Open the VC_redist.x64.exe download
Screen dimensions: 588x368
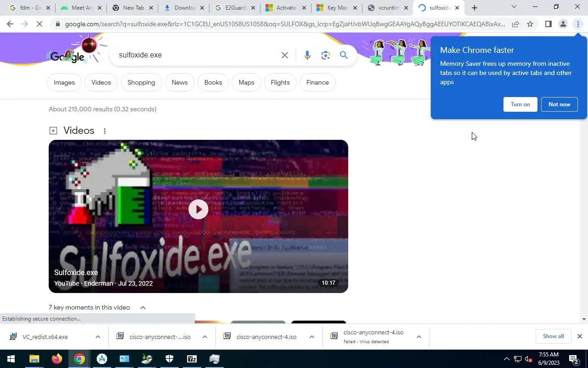point(45,337)
